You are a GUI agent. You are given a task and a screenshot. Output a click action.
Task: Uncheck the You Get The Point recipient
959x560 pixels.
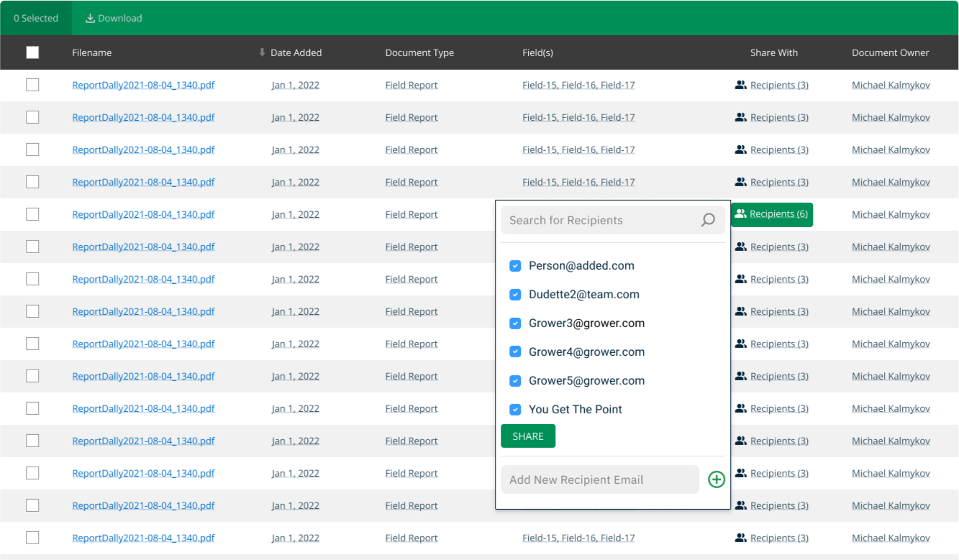point(515,409)
